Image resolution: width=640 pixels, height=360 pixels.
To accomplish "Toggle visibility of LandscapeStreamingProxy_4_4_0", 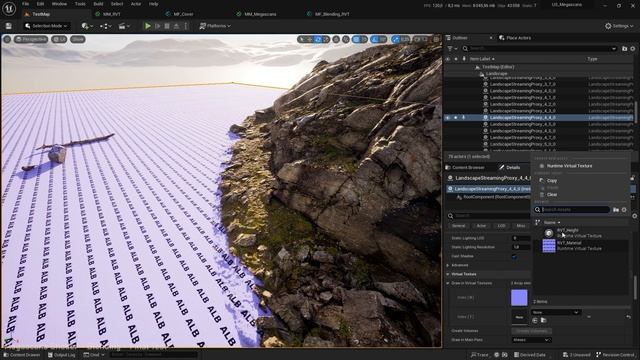I will pyautogui.click(x=448, y=118).
